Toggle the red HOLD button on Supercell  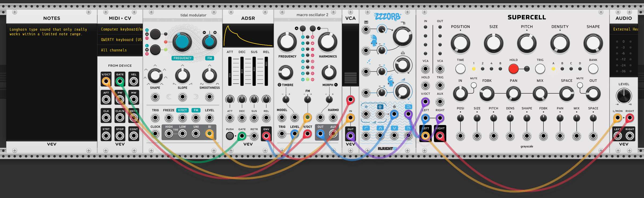tap(513, 69)
